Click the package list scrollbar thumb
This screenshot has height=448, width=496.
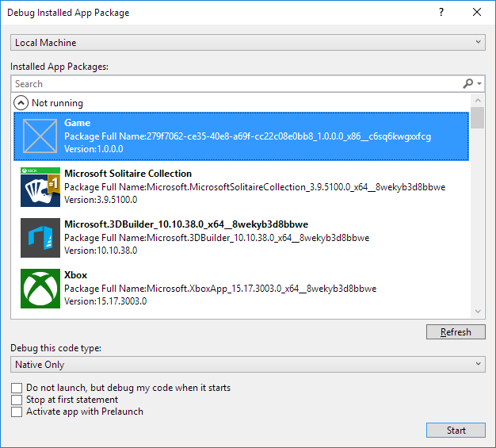coord(477,118)
